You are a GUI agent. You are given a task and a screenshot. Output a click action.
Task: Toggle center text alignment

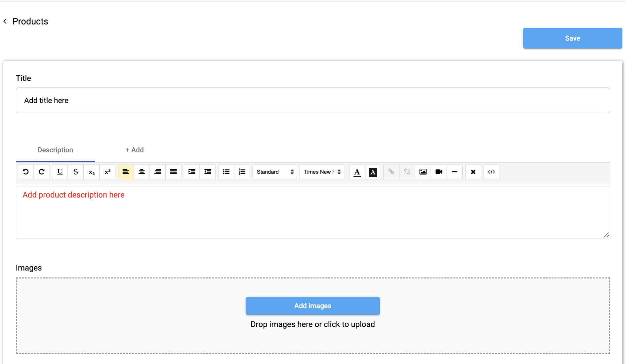[x=142, y=172]
